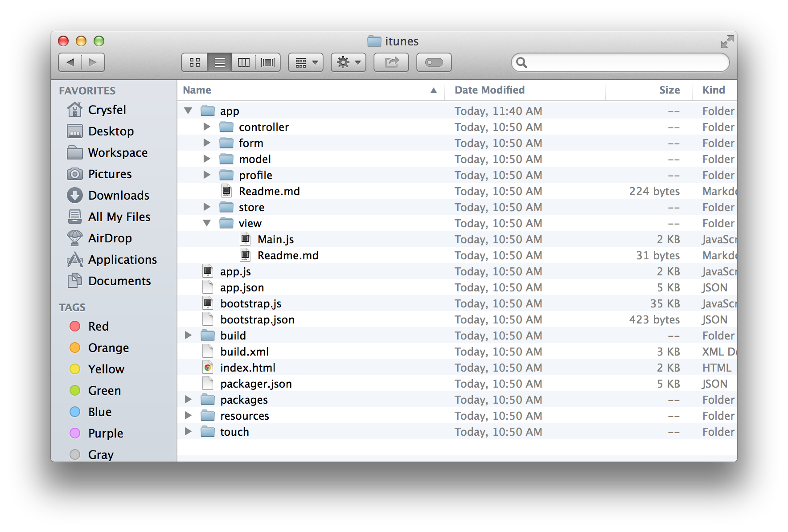Select the app.js file icon
The image size is (788, 532).
point(208,271)
